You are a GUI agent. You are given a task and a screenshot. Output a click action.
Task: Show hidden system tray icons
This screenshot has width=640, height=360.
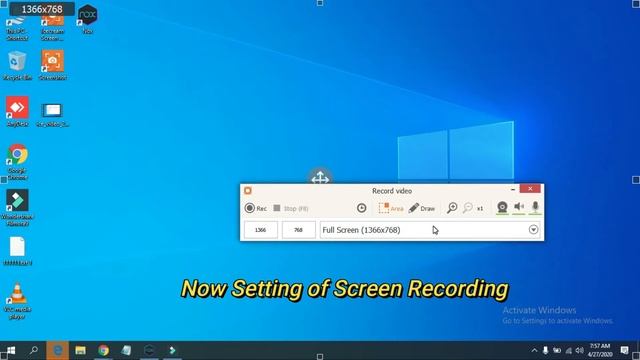tap(534, 350)
